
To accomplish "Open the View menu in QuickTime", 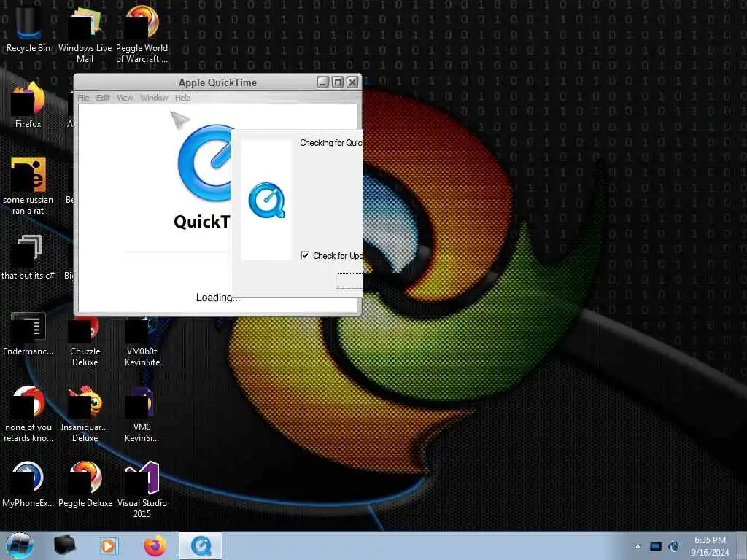I will (x=125, y=98).
